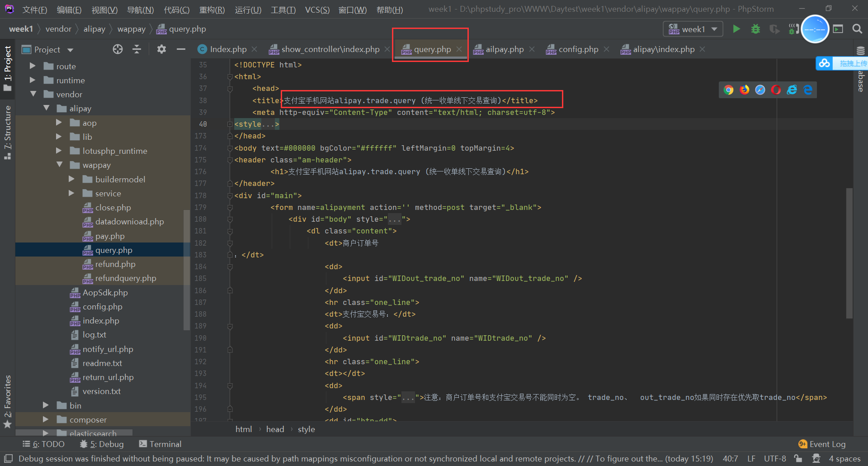Switch to ailpay.php editor tab
The height and width of the screenshot is (466, 868).
click(505, 49)
